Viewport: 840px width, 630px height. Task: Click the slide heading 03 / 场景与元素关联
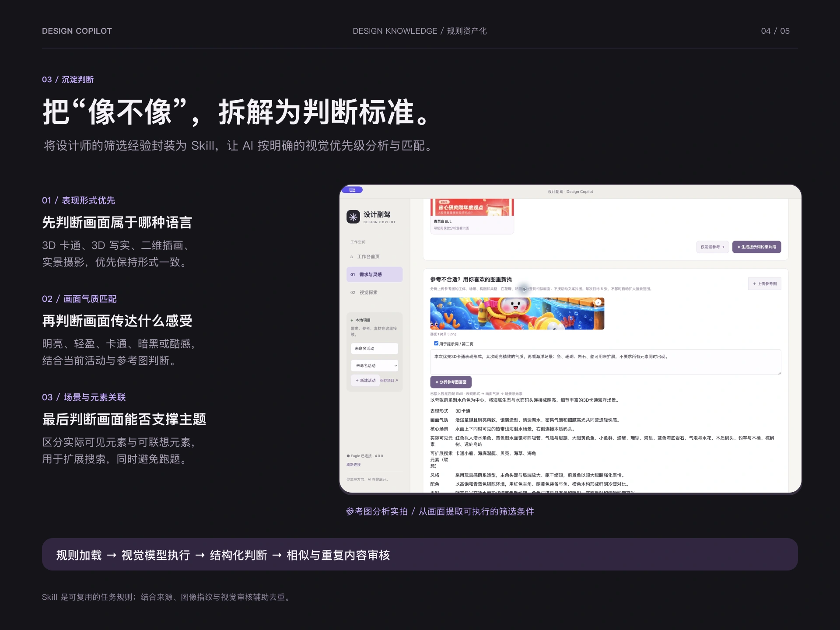pos(84,397)
